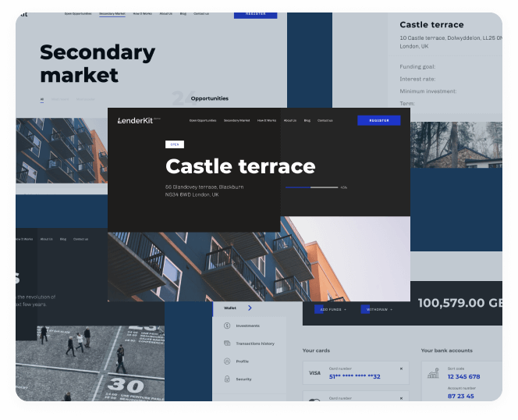Click the 24 Opportunities text
The image size is (518, 420).
(x=200, y=98)
